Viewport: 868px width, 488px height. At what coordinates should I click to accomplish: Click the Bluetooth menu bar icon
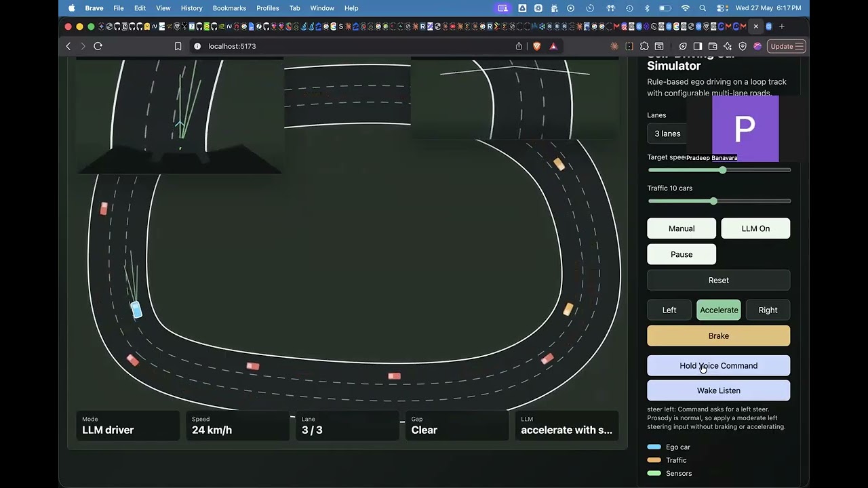[647, 8]
